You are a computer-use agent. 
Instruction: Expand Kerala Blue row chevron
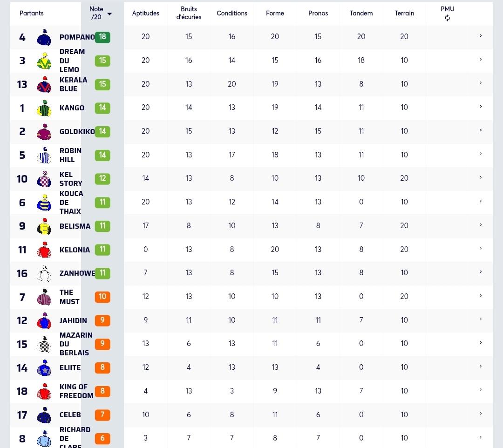[481, 83]
